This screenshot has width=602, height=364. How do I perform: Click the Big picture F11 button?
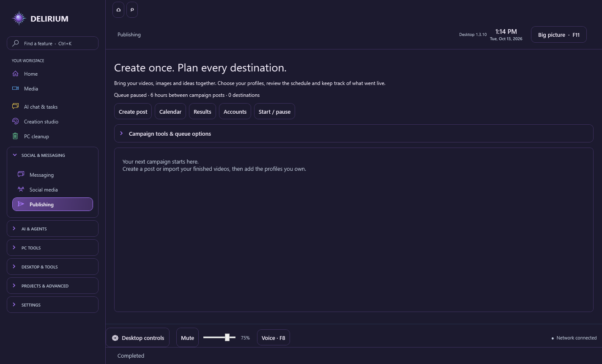point(558,35)
